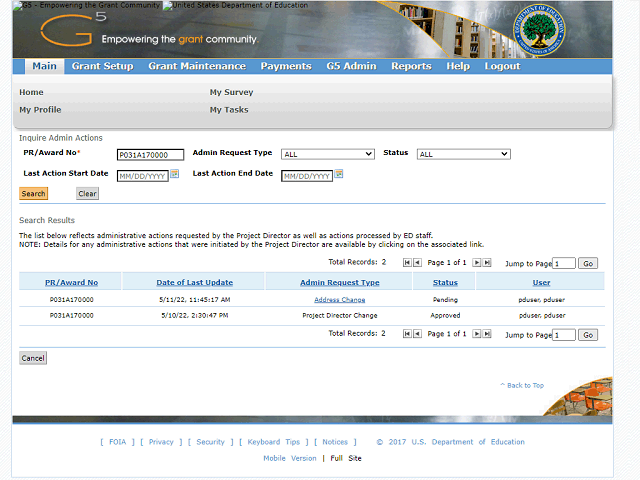Click the top Jump to Page field
The width and height of the screenshot is (640, 480).
click(564, 263)
